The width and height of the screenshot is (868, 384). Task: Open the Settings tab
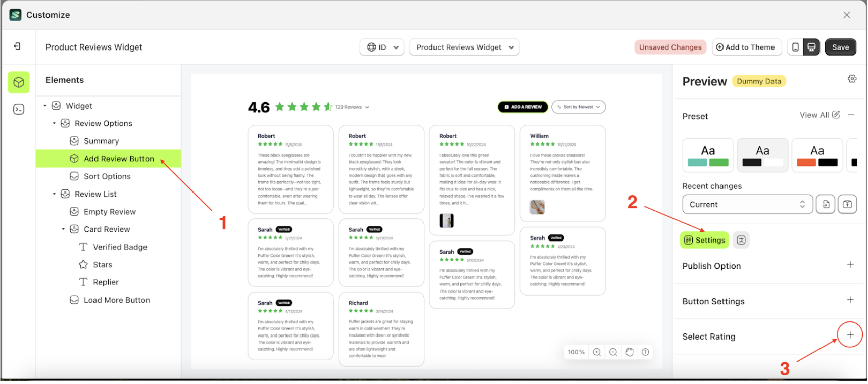click(x=705, y=240)
